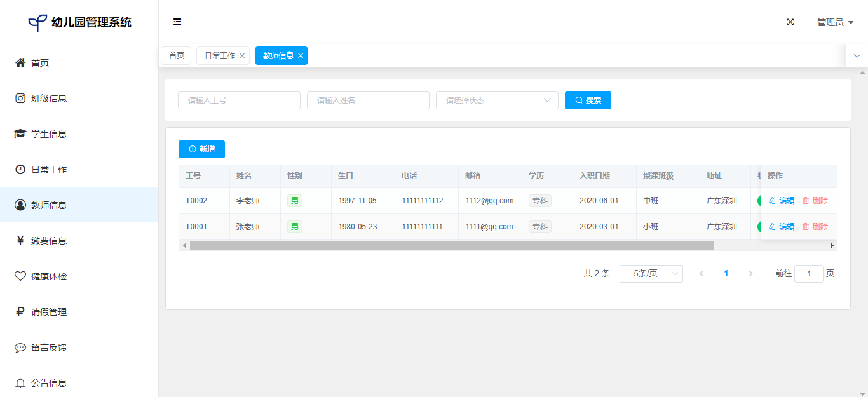Image resolution: width=868 pixels, height=397 pixels.
Task: Expand the 请选择状态 dropdown
Action: 496,100
